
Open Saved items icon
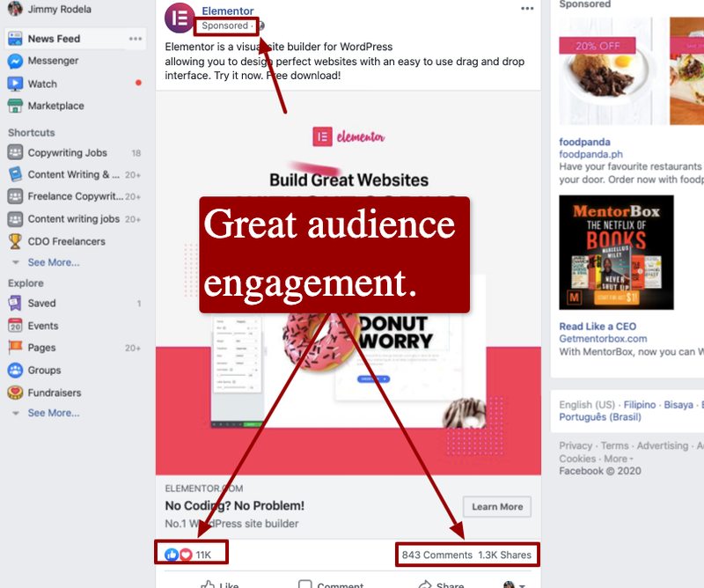[15, 303]
